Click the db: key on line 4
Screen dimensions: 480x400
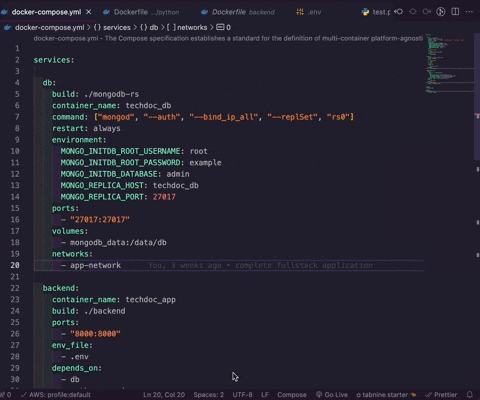coord(49,83)
